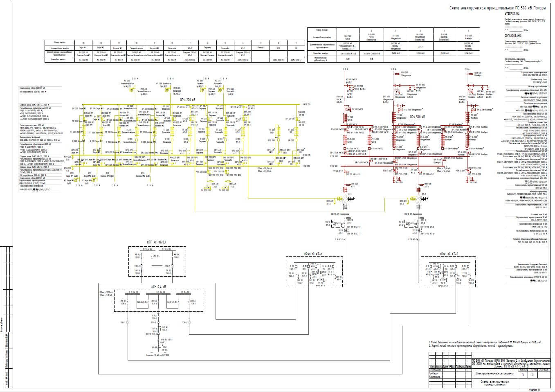This screenshot has height=392, width=555.
Task: Click the 'АТ-2' cell in the 500 kV table
Action: point(420,47)
